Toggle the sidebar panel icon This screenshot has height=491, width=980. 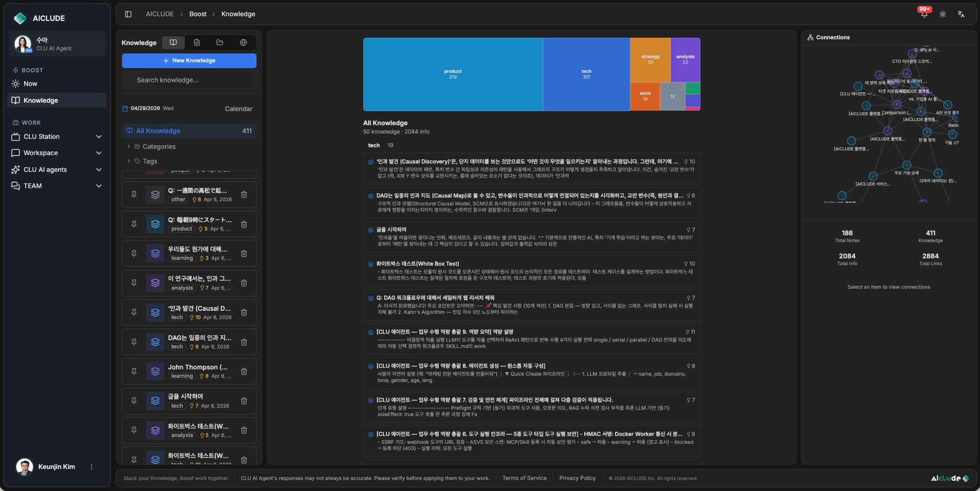pyautogui.click(x=128, y=14)
